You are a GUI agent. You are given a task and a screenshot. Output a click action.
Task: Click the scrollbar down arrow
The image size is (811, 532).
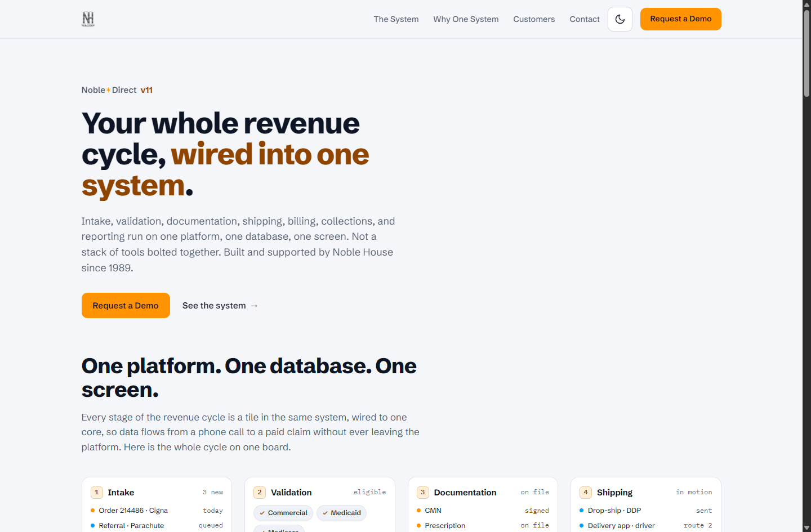[806, 527]
